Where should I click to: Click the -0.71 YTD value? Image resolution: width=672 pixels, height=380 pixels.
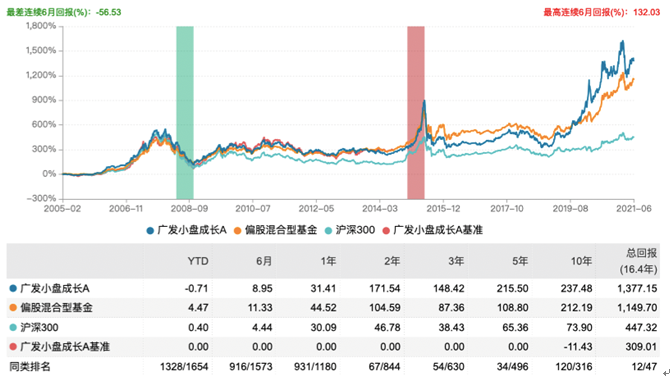(197, 289)
